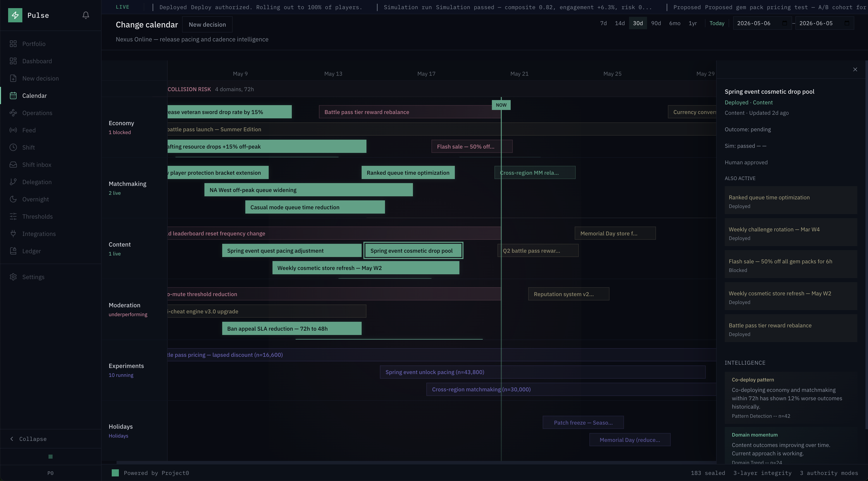Open end date calendar picker icon

click(x=847, y=23)
